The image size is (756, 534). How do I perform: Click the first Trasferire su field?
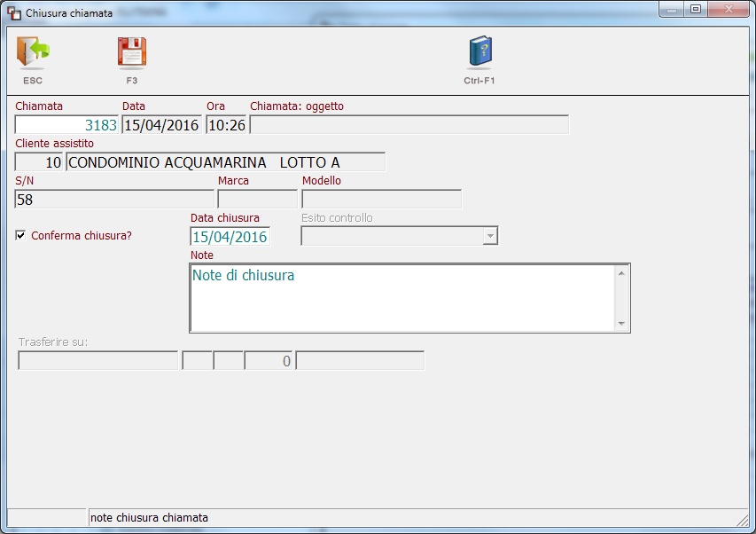click(x=97, y=360)
